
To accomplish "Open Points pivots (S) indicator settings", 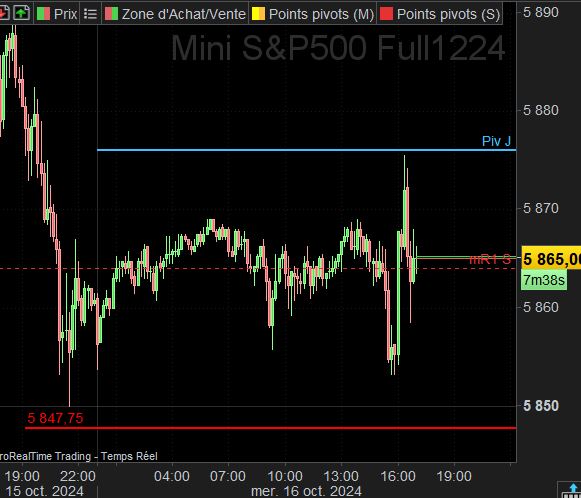I will pos(448,14).
